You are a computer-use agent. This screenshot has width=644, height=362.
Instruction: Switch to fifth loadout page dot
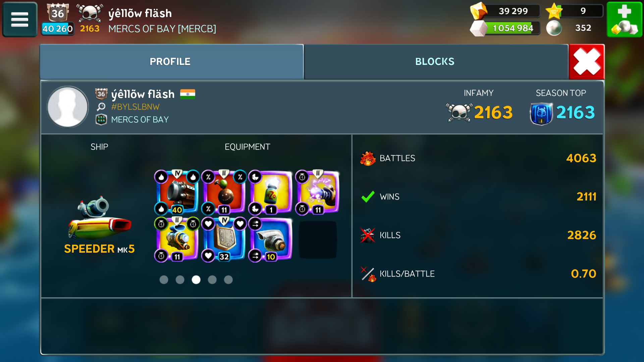pyautogui.click(x=228, y=280)
